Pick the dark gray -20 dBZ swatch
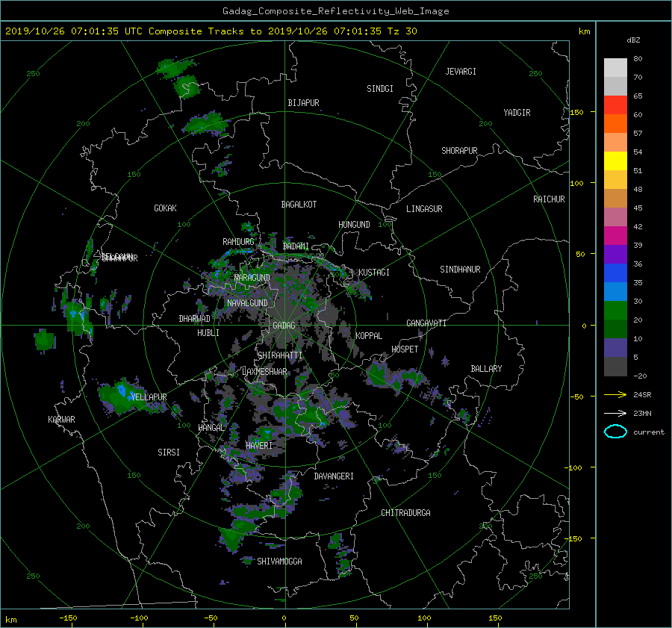The height and width of the screenshot is (628, 672). (x=615, y=366)
